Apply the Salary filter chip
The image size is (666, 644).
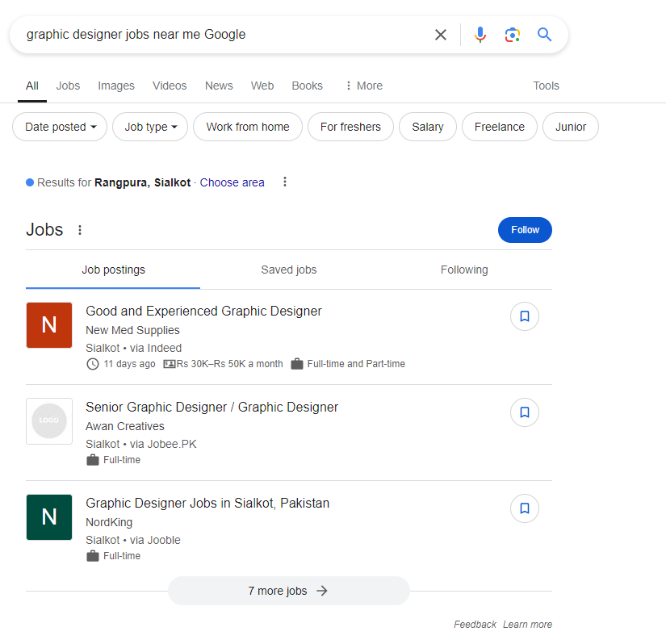coord(427,127)
